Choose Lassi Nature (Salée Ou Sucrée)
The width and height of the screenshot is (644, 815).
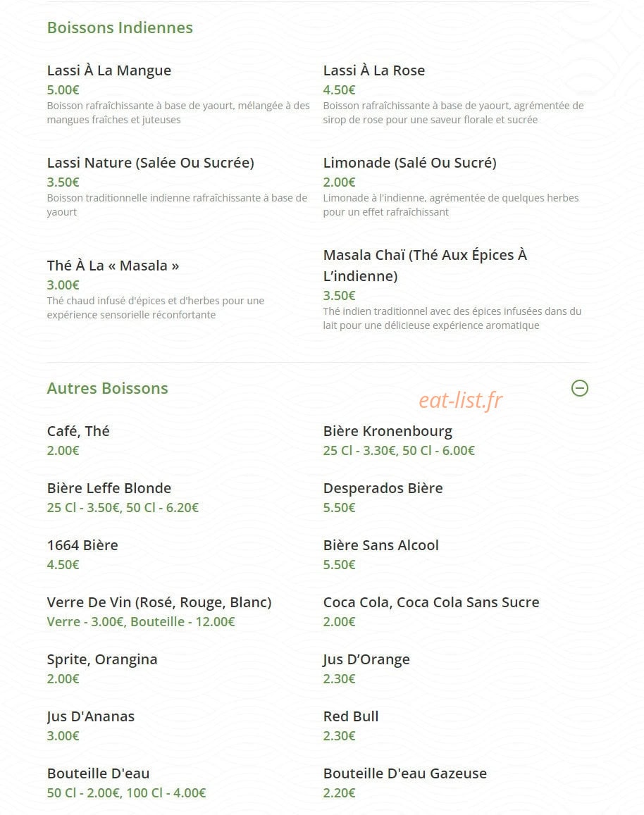pos(150,163)
